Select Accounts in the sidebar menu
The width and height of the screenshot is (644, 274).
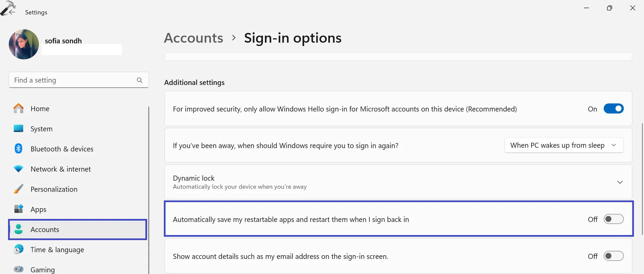[x=45, y=229]
